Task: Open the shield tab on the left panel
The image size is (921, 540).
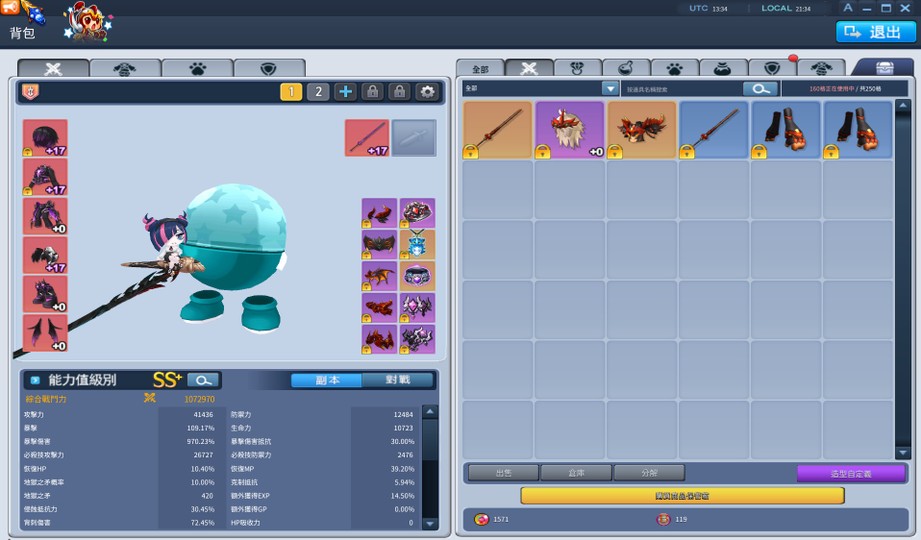Action: (x=269, y=68)
